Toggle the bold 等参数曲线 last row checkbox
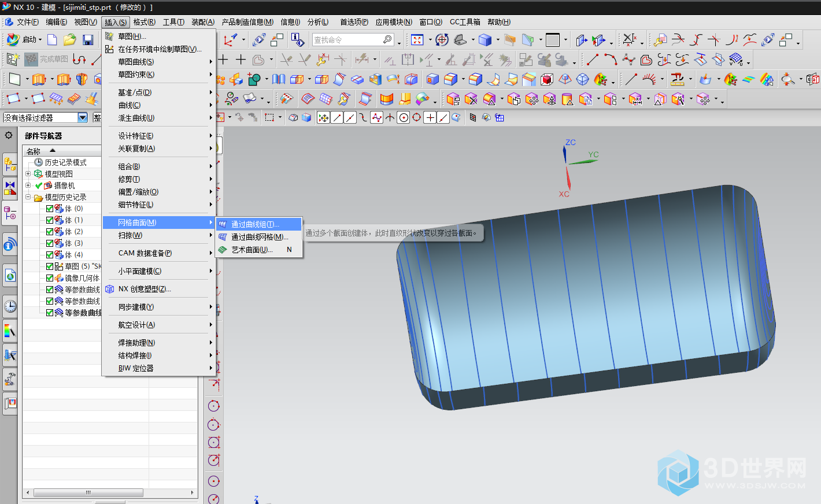Screen dimensions: 821x504 [50, 313]
